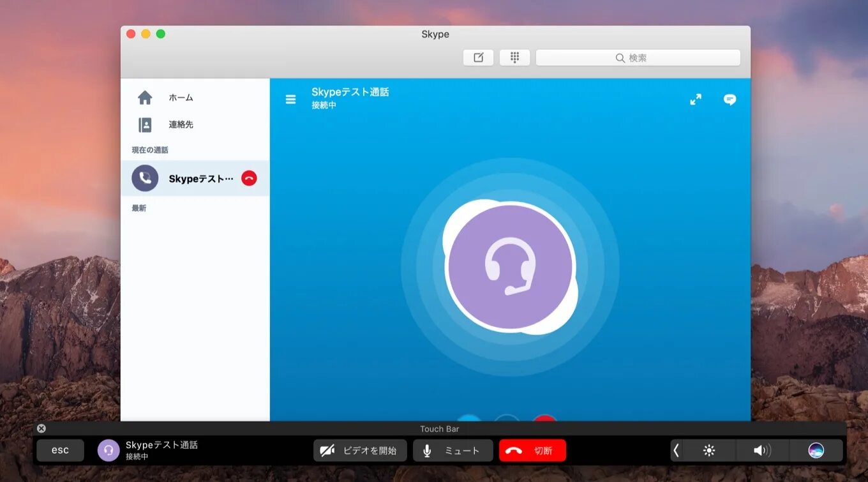The image size is (868, 482).
Task: Click 現在の通話 section label
Action: click(x=150, y=150)
